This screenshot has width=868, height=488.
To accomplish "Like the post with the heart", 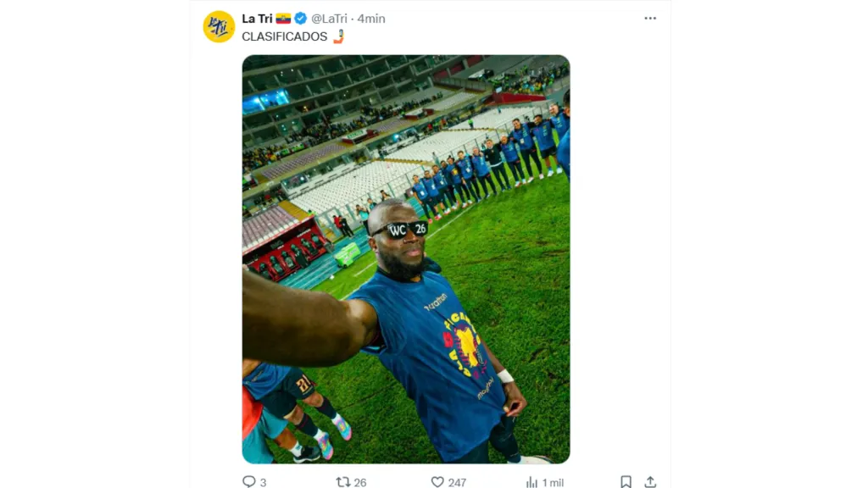I will click(437, 481).
